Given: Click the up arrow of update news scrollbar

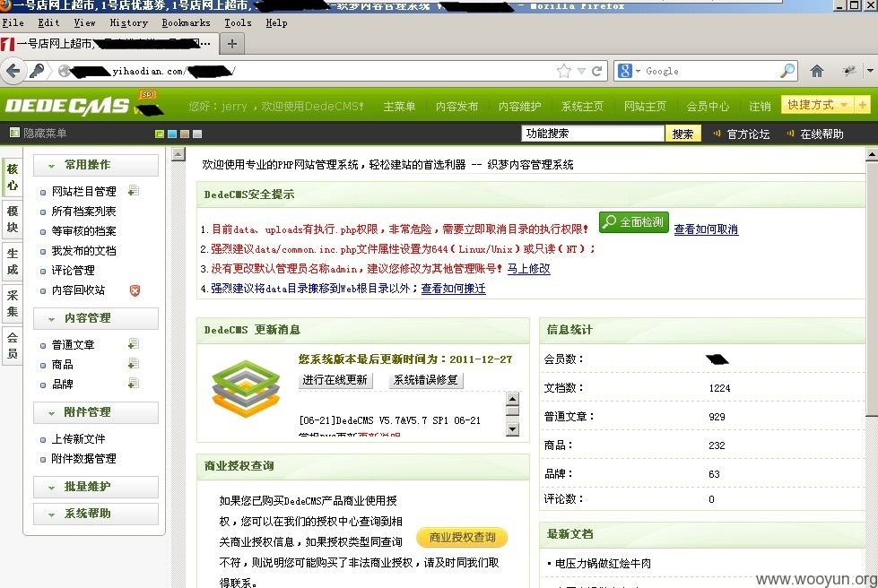Looking at the screenshot, I should tap(512, 399).
